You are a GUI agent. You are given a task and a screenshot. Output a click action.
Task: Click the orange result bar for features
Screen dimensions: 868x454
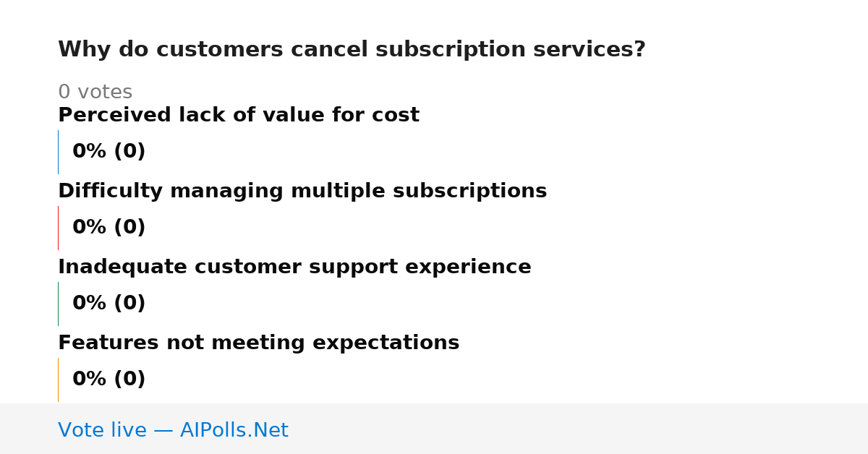(x=58, y=380)
